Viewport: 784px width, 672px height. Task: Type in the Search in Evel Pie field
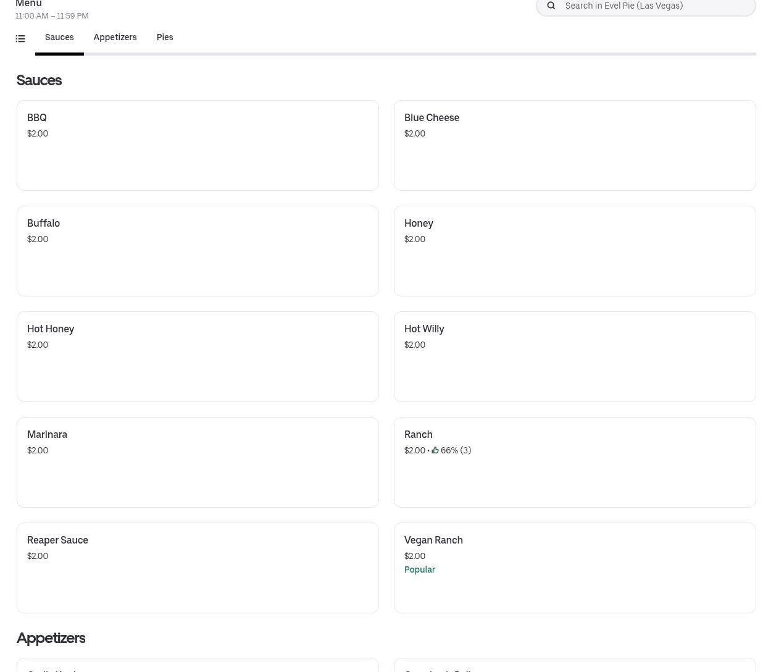click(x=654, y=6)
